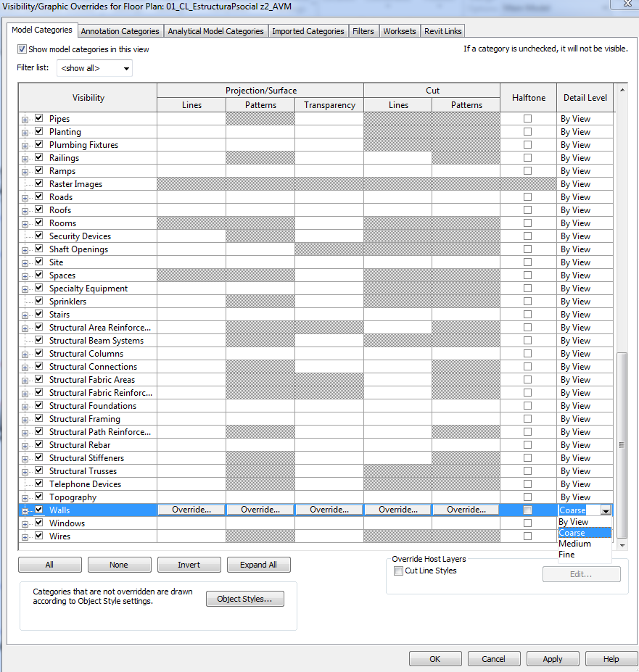The height and width of the screenshot is (672, 639).
Task: Toggle the Stairs visibility checkbox
Action: point(39,314)
